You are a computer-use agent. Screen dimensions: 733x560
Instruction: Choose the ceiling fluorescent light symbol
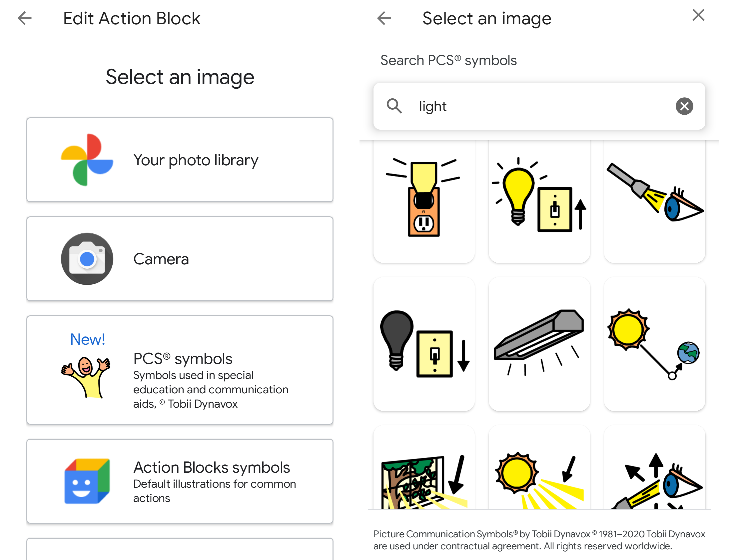coord(539,344)
